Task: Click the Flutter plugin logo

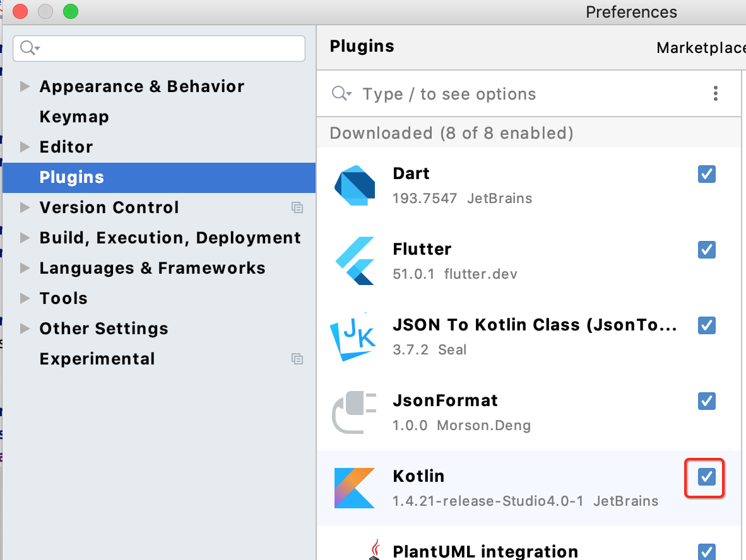Action: pos(354,261)
